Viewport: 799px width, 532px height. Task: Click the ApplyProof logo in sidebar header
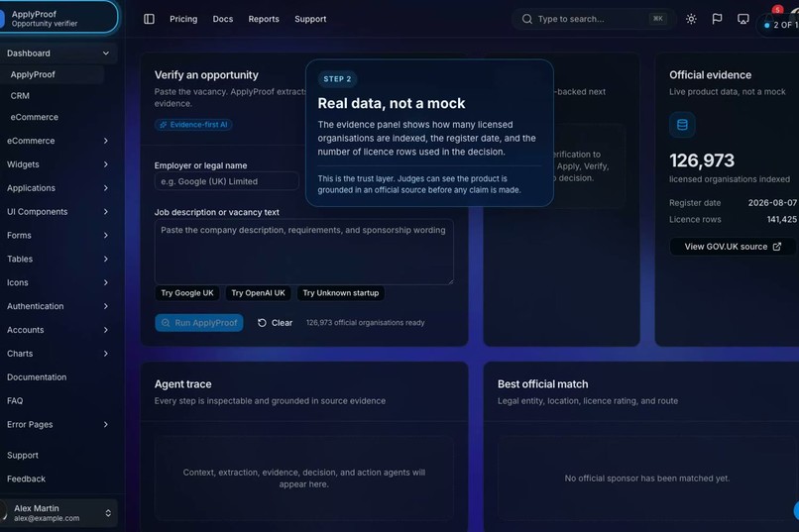tap(2, 19)
